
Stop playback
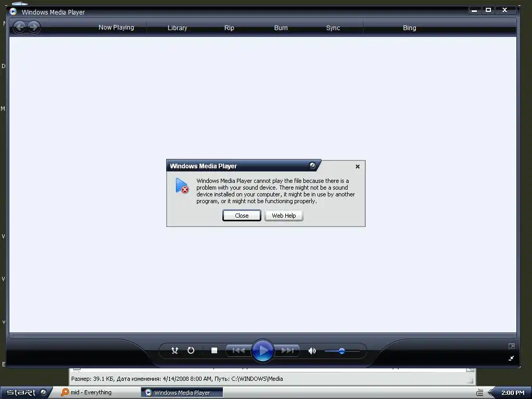214,351
